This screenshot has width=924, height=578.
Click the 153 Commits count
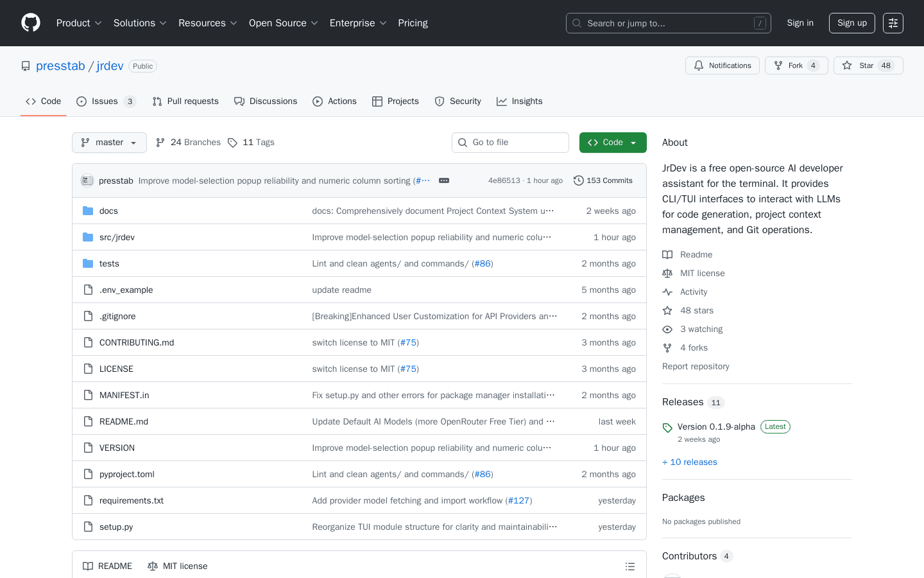click(610, 180)
